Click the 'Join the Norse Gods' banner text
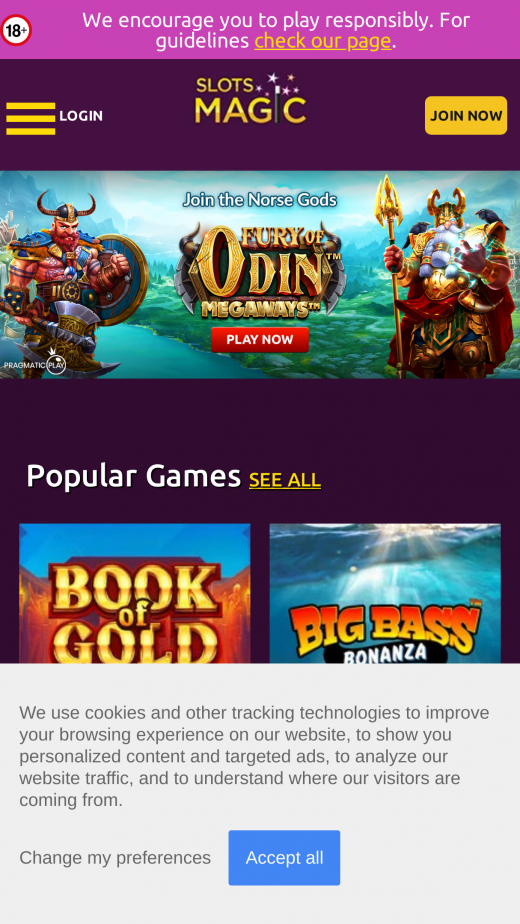Screen dimensions: 520x924 click(259, 200)
